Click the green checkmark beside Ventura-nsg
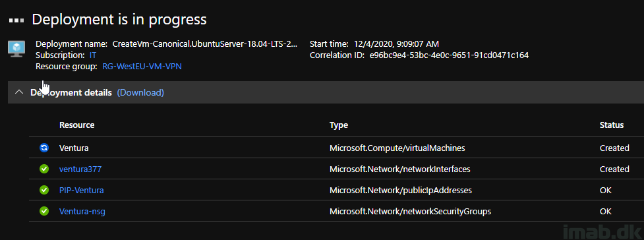 click(44, 211)
